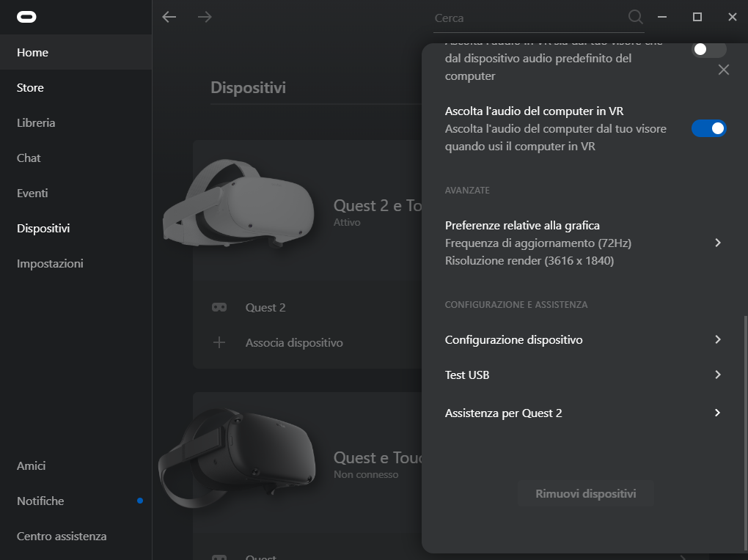Click the plus icon for Associa dispositivo
The width and height of the screenshot is (748, 560).
[x=219, y=342]
